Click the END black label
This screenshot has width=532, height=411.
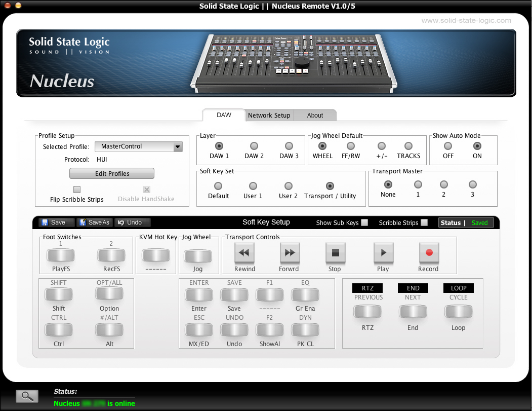click(413, 288)
